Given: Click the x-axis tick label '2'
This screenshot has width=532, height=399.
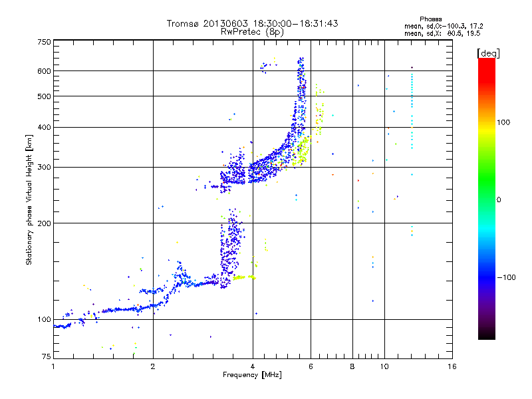Looking at the screenshot, I should [153, 366].
